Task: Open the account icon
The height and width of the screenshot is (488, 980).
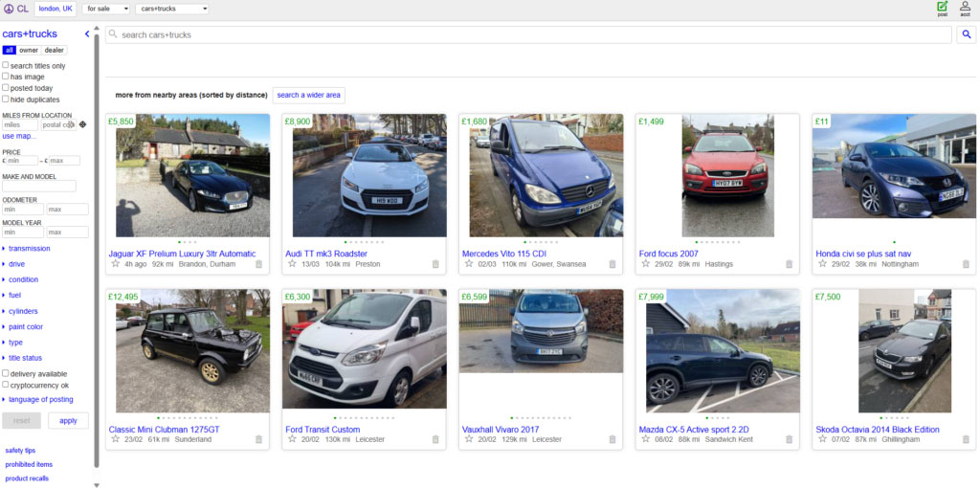Action: click(x=965, y=8)
